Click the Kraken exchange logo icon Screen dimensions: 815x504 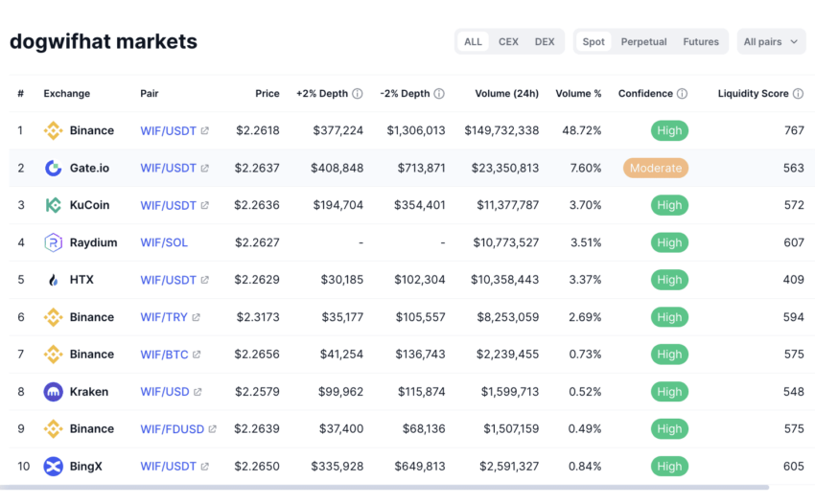54,392
